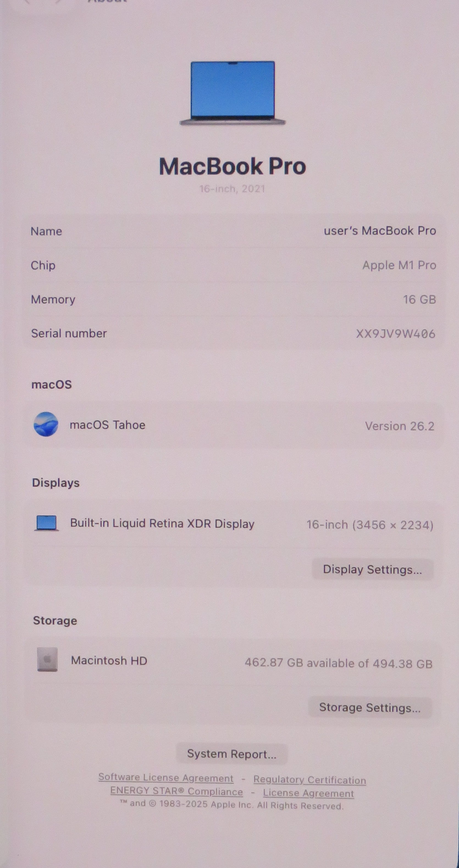Viewport: 459px width, 868px height.
Task: Click the Version 26.2 text
Action: (x=400, y=426)
